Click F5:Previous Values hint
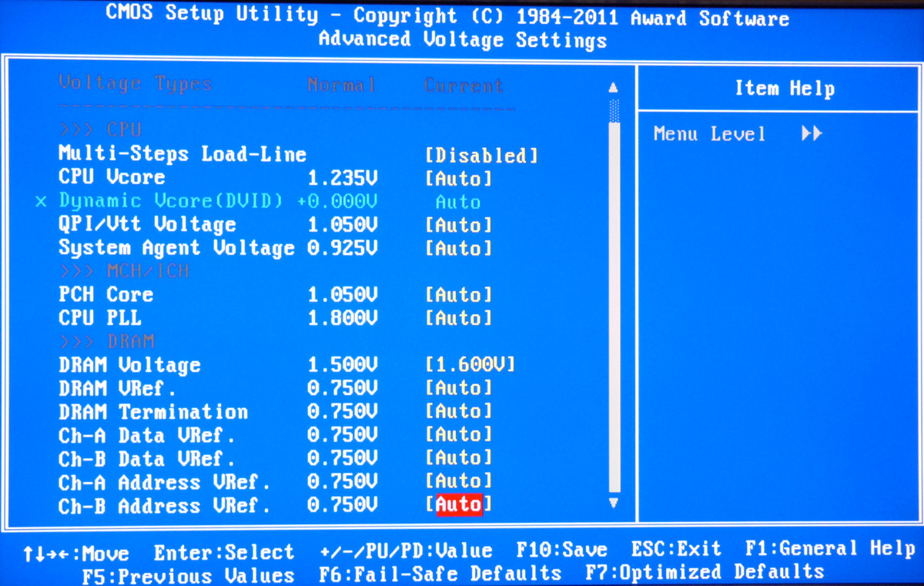924x586 pixels. point(188,575)
